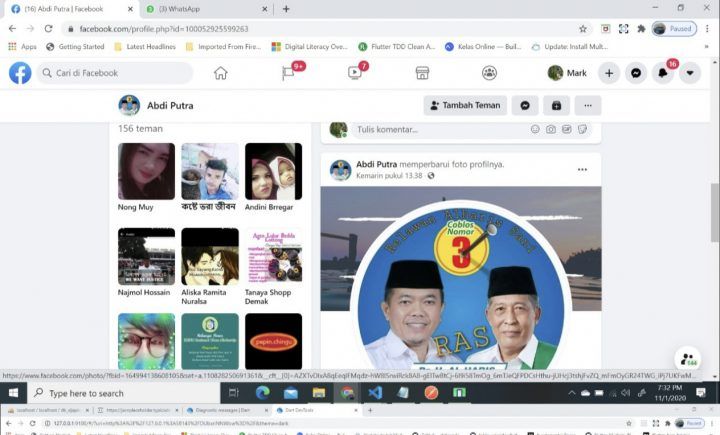Image resolution: width=720 pixels, height=435 pixels.
Task: Bookmark this page with star icon
Action: point(583,29)
